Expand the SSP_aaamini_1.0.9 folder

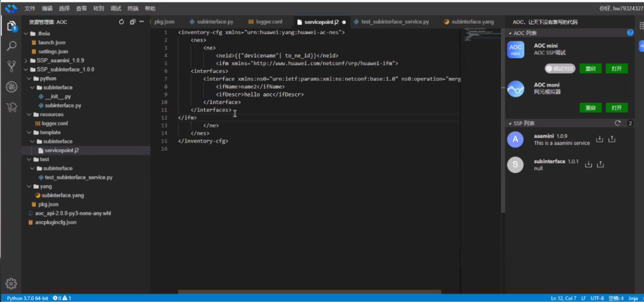pyautogui.click(x=26, y=60)
